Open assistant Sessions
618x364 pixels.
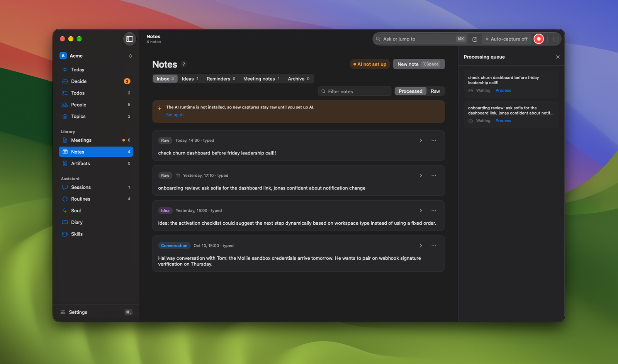pyautogui.click(x=96, y=187)
